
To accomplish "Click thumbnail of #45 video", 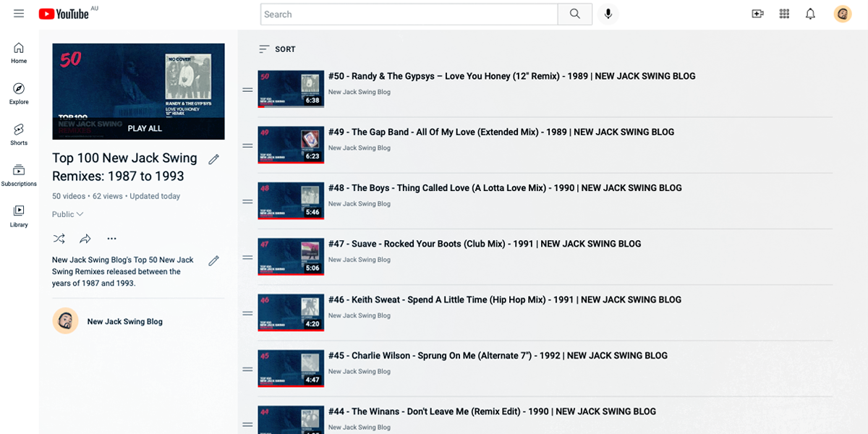I will [291, 368].
